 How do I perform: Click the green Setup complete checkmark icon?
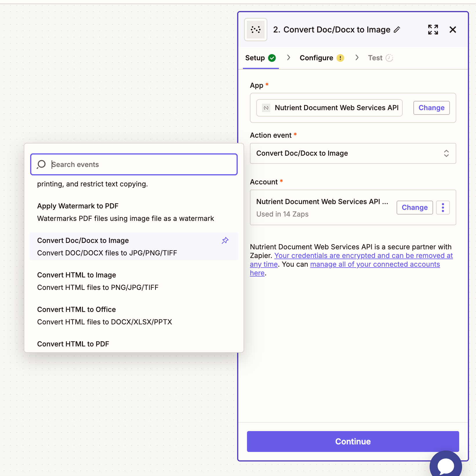[x=272, y=58]
